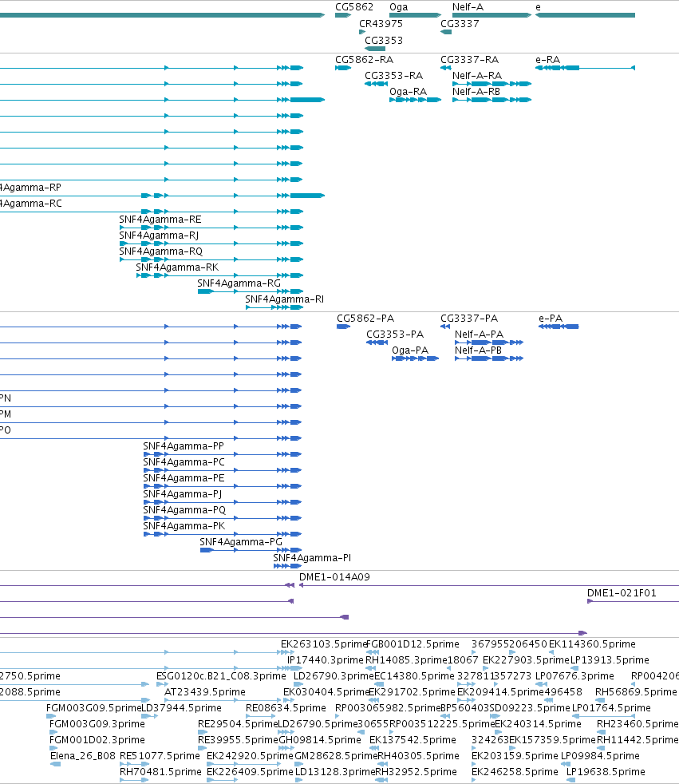Screen dimensions: 679x784
Task: Click the LD13128.3prime EST label
Action: [335, 772]
